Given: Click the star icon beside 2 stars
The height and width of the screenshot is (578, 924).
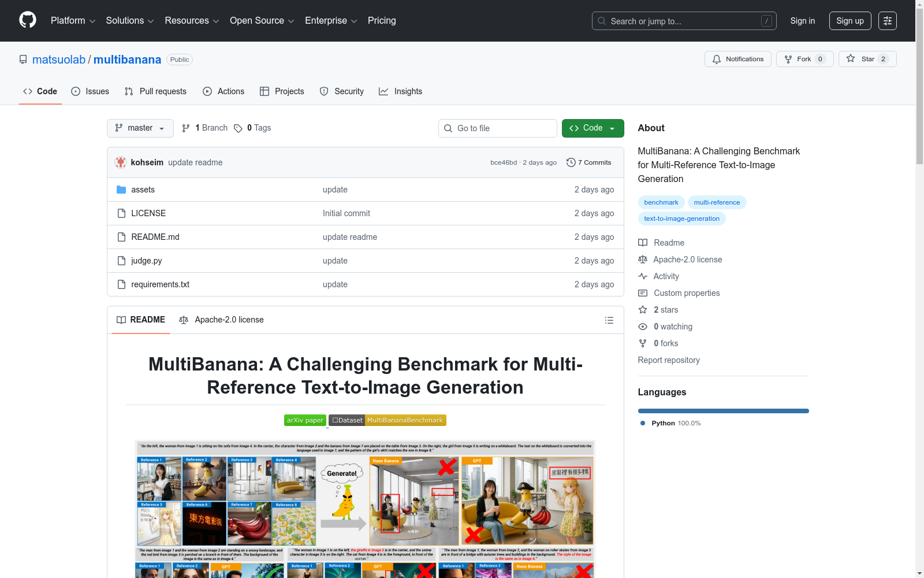Looking at the screenshot, I should pos(643,310).
